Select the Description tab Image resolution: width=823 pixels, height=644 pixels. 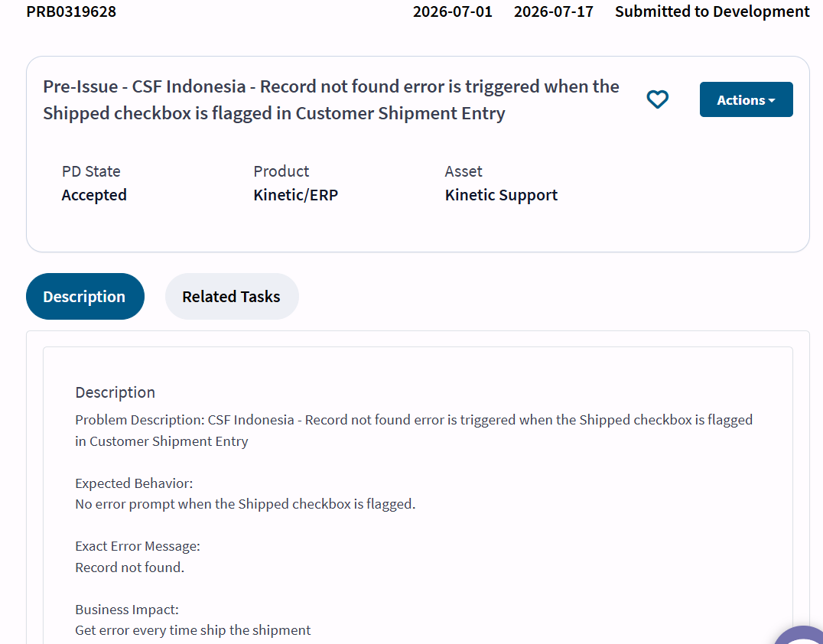(85, 297)
